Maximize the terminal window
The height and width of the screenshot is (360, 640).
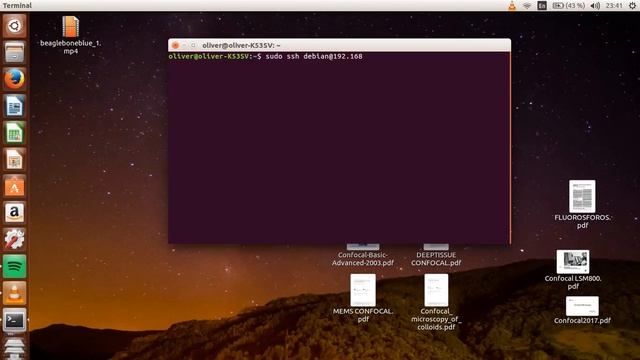tap(193, 45)
